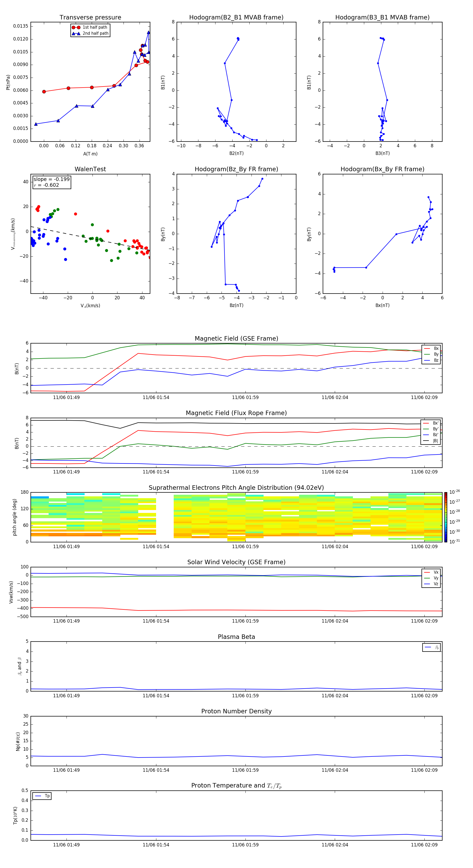The height and width of the screenshot is (868, 473).
Task: Click the slope and r value text box in WalenTest
Action: click(52, 182)
